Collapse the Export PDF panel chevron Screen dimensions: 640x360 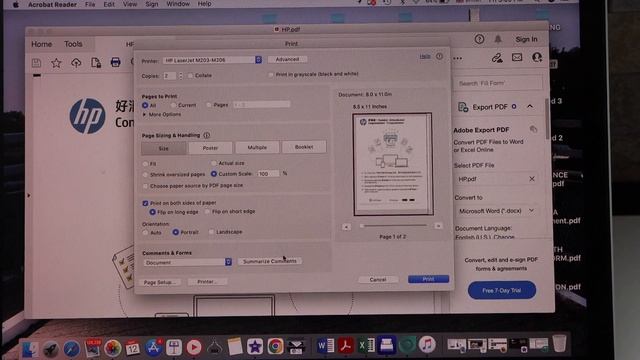click(x=530, y=107)
